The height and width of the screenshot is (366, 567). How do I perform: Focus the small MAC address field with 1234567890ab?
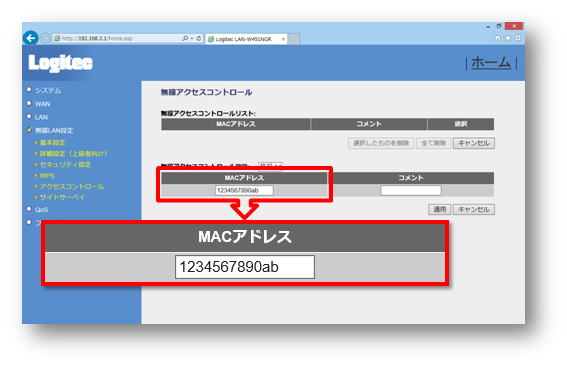pos(244,190)
